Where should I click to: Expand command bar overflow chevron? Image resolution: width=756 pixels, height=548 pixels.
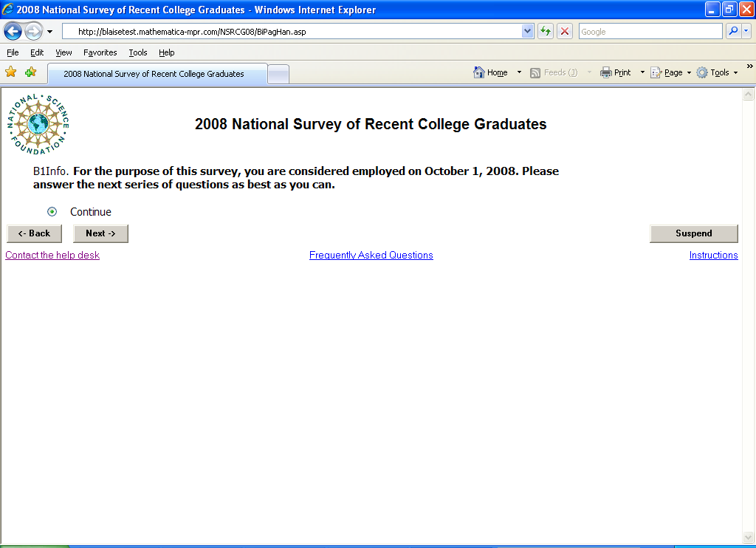tap(750, 66)
